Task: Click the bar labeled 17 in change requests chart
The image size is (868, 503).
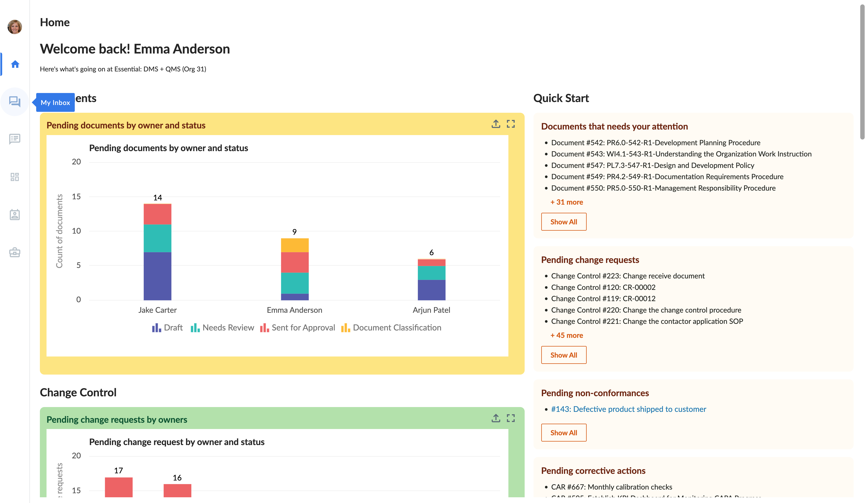Action: tap(119, 487)
